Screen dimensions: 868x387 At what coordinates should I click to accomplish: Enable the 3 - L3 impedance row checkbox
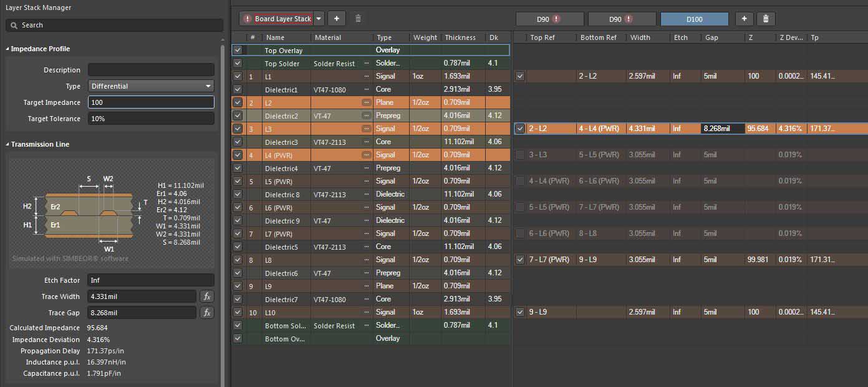(x=521, y=155)
